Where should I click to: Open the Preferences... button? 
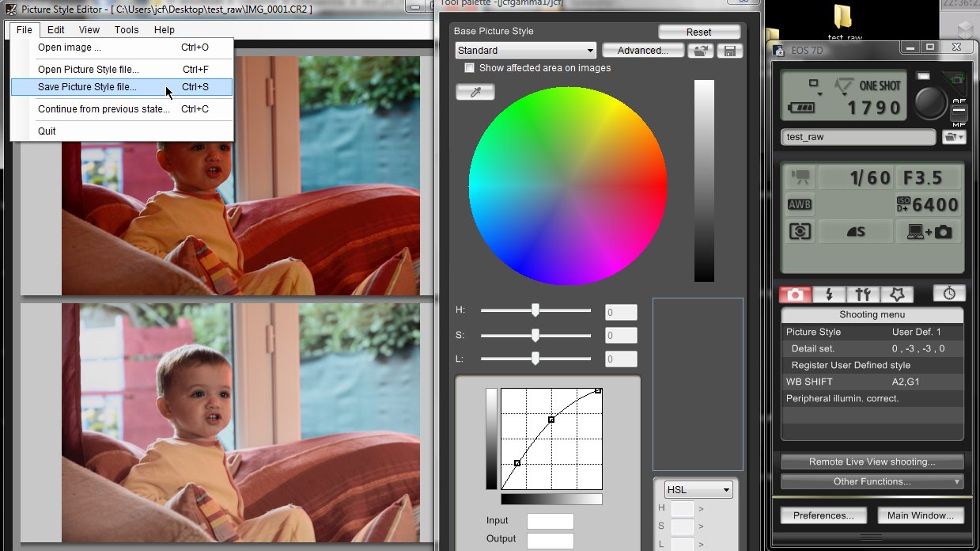point(823,515)
